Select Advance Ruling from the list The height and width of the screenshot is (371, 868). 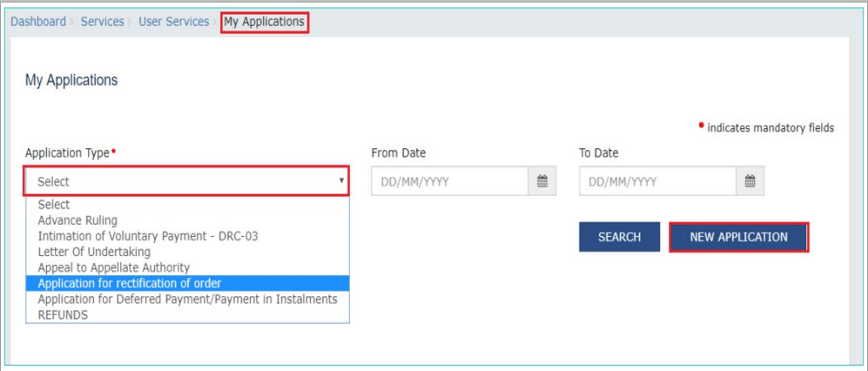click(77, 220)
